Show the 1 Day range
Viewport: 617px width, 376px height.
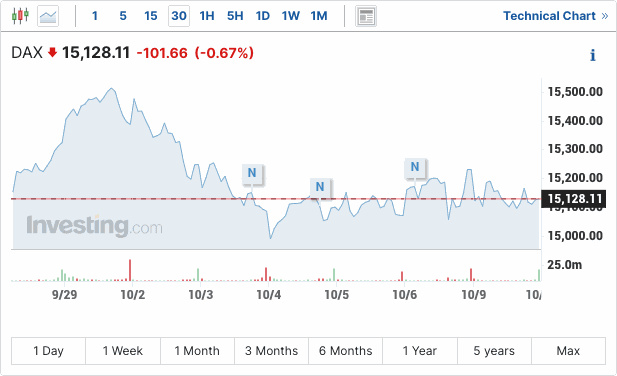click(x=48, y=350)
